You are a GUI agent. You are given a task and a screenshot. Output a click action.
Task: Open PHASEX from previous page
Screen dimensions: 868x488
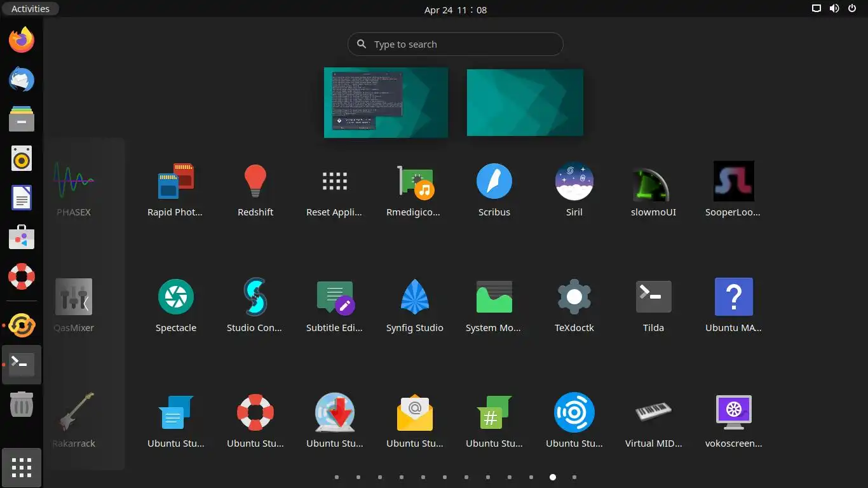74,189
